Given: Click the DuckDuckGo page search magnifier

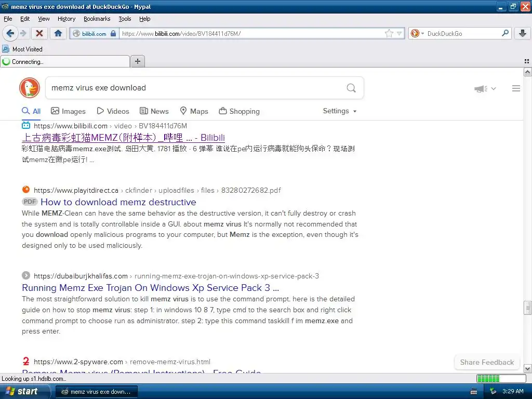Looking at the screenshot, I should (351, 88).
